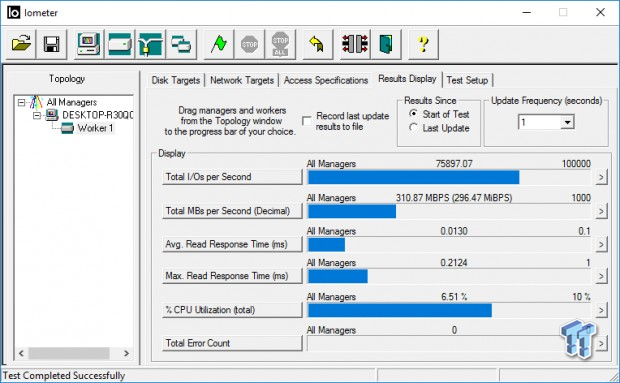
Task: Add new disk worker icon
Action: tap(120, 44)
